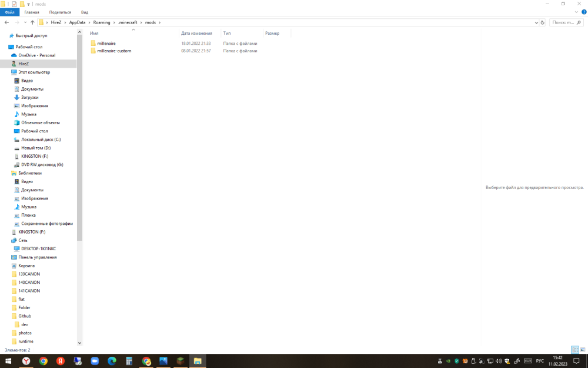This screenshot has width=588, height=368.
Task: Open Библиотеки in the sidebar
Action: 30,173
